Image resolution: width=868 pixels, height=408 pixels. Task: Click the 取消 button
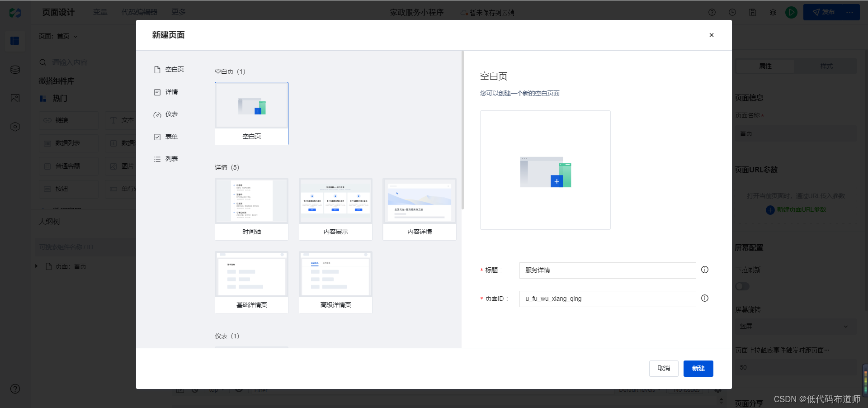[x=664, y=369]
